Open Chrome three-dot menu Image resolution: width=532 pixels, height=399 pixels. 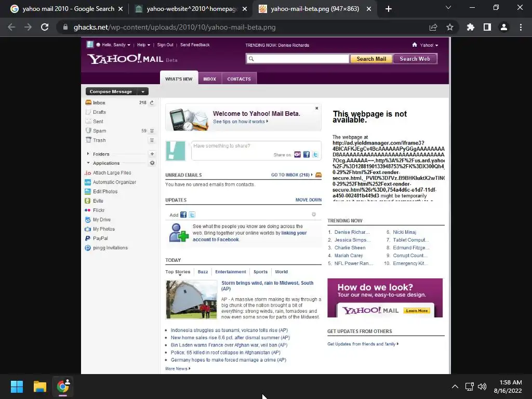521,27
